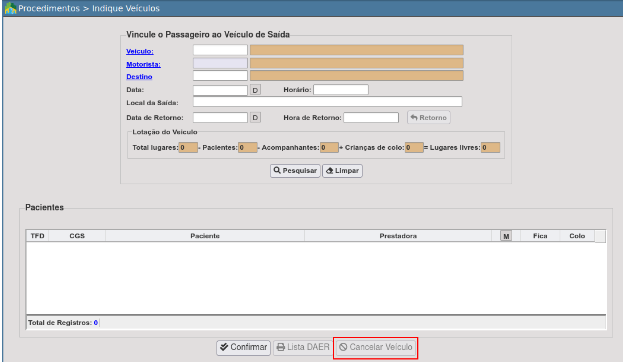Open date picker D next to Data de Retorno
The image size is (623, 362).
tap(255, 118)
